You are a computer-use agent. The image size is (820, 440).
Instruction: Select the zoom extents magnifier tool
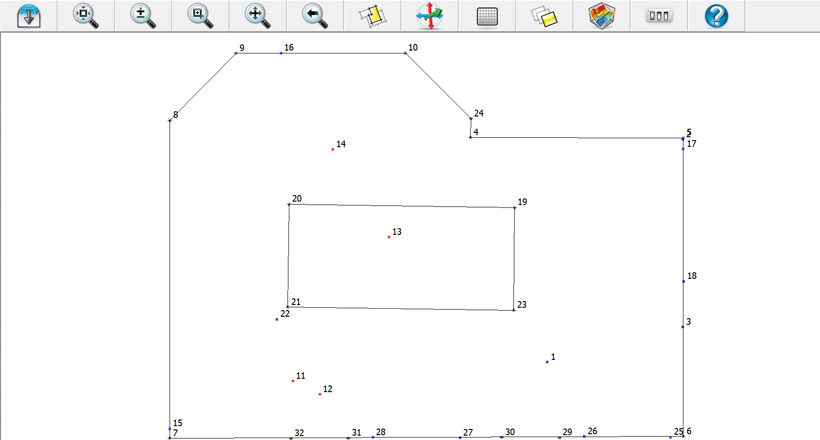(86, 15)
